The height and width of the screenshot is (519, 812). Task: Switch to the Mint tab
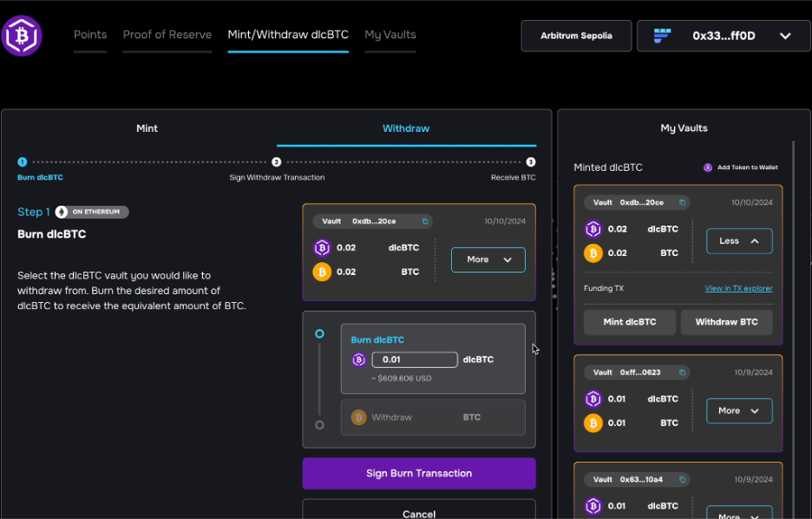coord(147,128)
